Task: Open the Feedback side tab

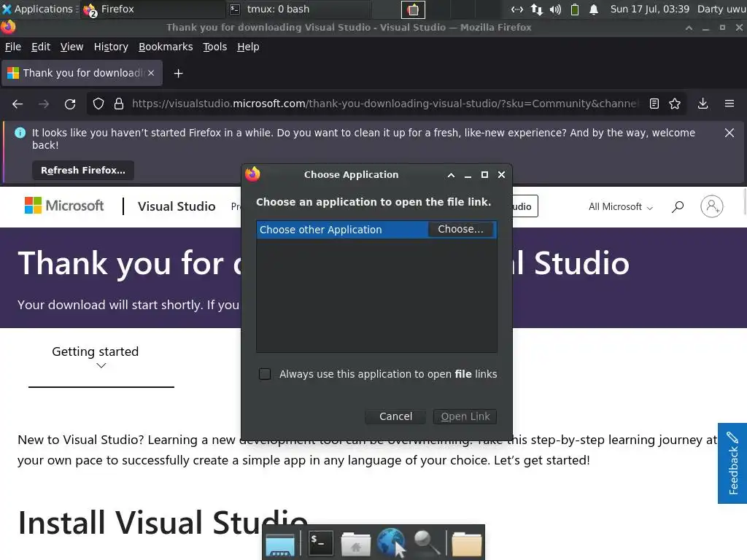Action: point(732,463)
